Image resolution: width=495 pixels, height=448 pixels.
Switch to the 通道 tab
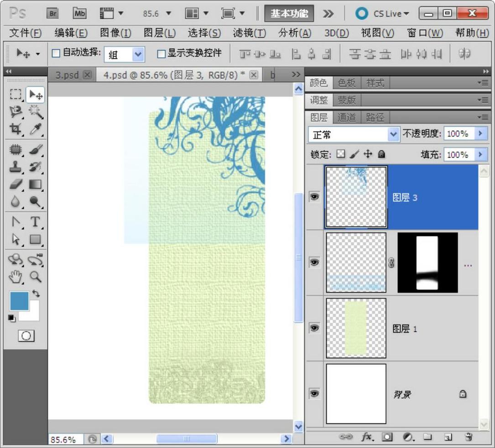(x=346, y=118)
